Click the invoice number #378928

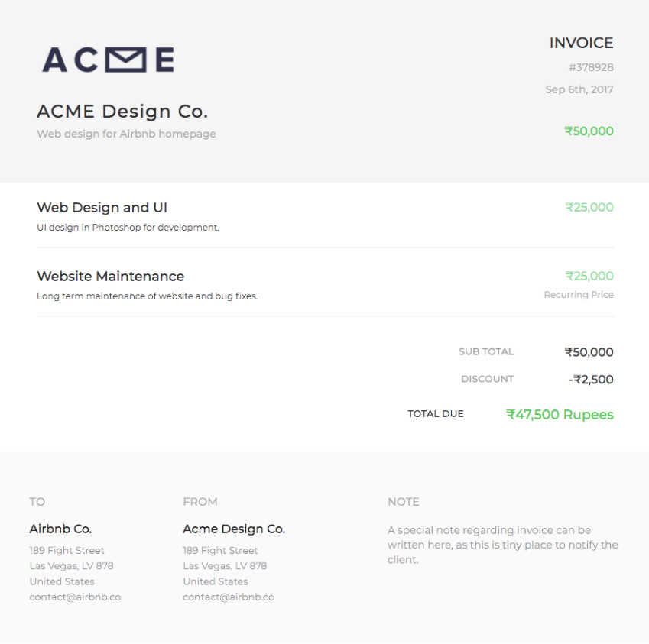tap(591, 67)
